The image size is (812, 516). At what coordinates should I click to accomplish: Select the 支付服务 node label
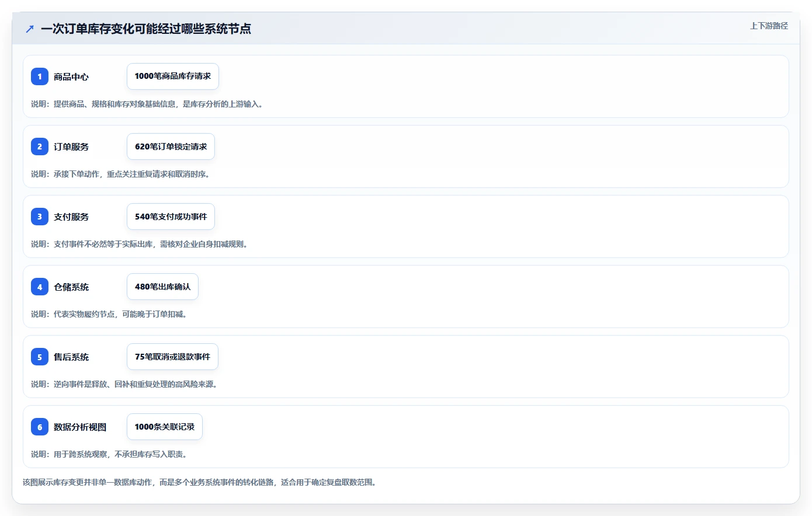click(x=71, y=217)
